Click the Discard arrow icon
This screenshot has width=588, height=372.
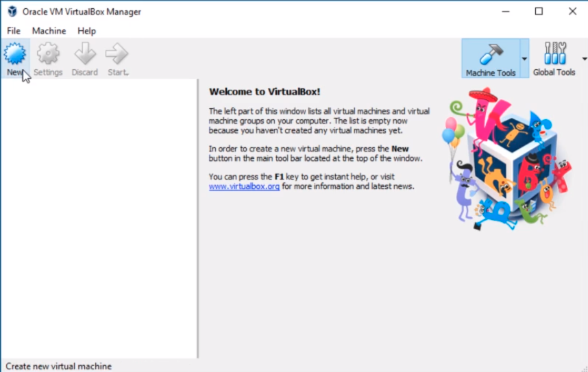pos(85,54)
